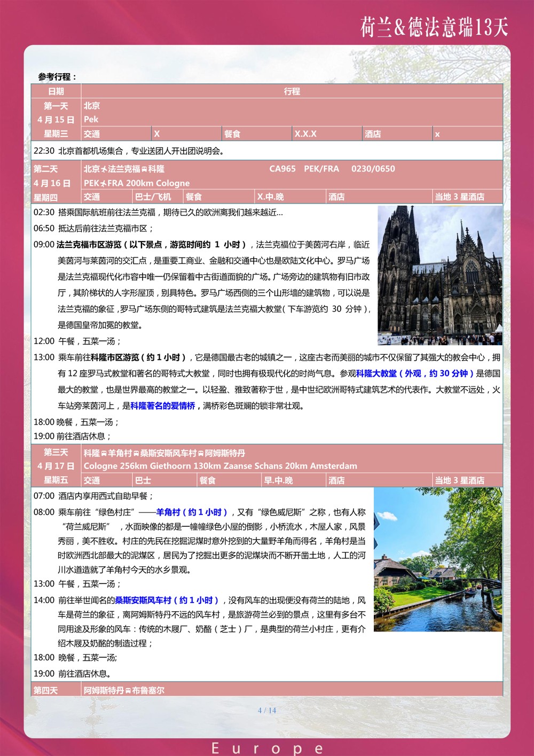Click the bus icon between 法兰克福 and 科隆
534x756 pixels.
144,169
